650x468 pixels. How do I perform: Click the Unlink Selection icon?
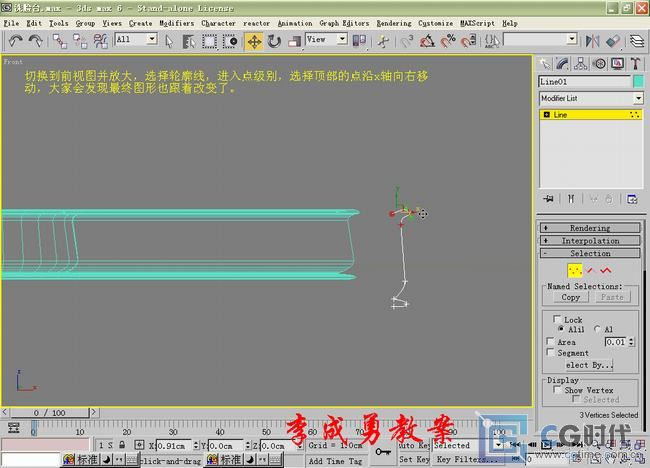point(80,41)
